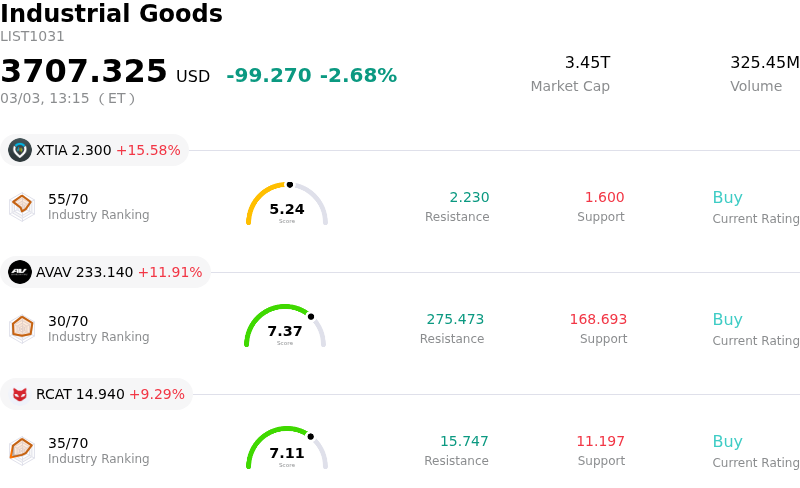Click XTIA's Buy current rating
This screenshot has height=488, width=800.
click(x=727, y=198)
